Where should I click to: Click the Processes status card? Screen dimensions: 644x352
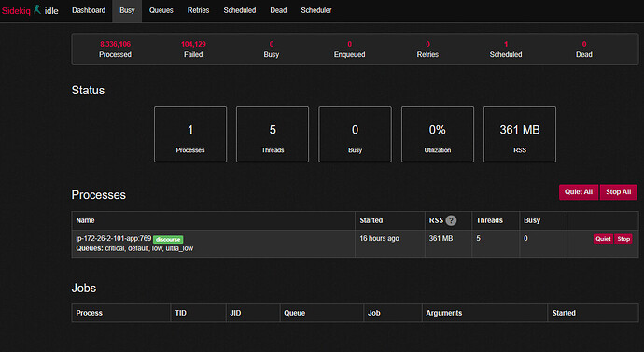pyautogui.click(x=190, y=134)
